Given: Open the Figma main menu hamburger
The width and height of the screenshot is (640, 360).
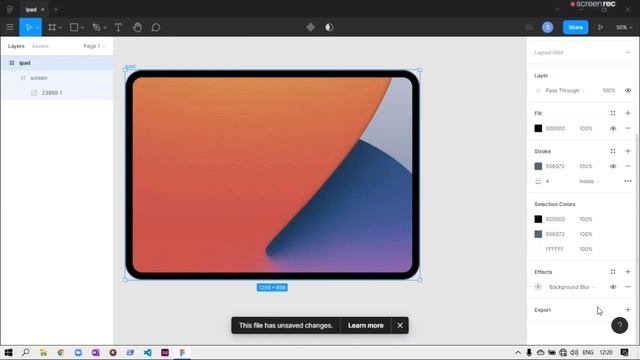Looking at the screenshot, I should [10, 27].
